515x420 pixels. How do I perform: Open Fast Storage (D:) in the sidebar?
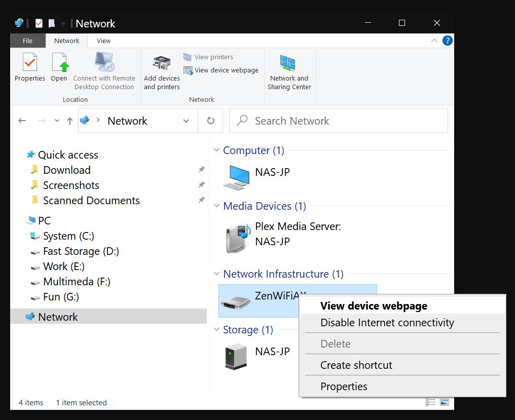point(81,251)
